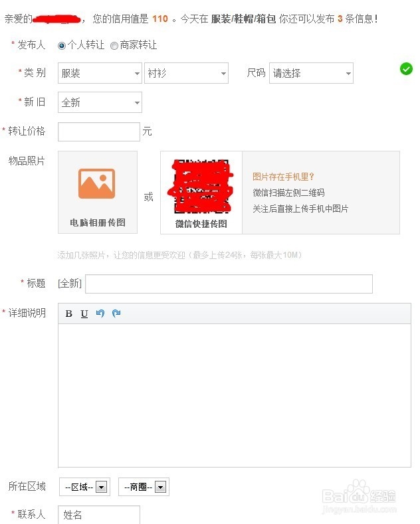Click the redo arrow in editor toolbar
This screenshot has width=420, height=524.
116,313
